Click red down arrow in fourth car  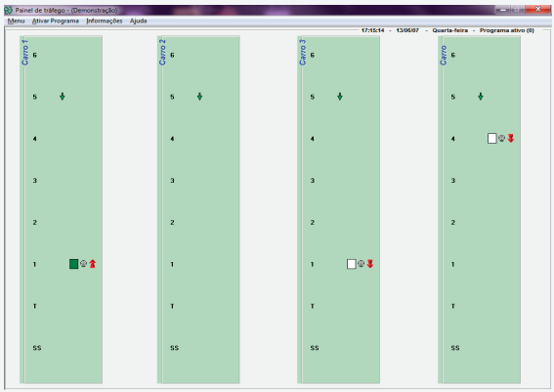511,138
